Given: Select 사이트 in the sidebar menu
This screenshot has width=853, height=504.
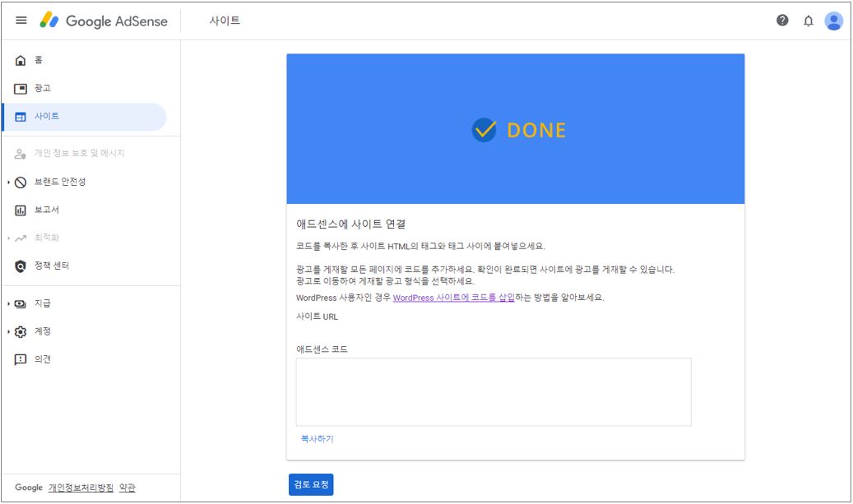Looking at the screenshot, I should coord(47,117).
